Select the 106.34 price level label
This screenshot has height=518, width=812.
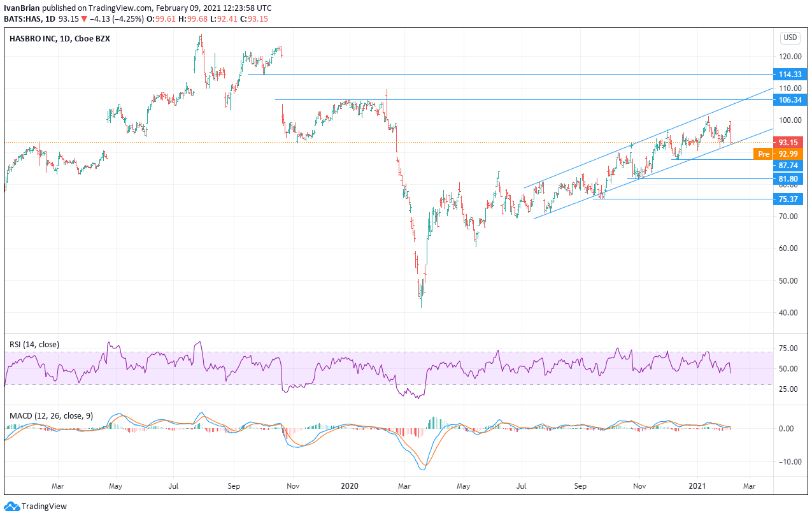coord(790,99)
